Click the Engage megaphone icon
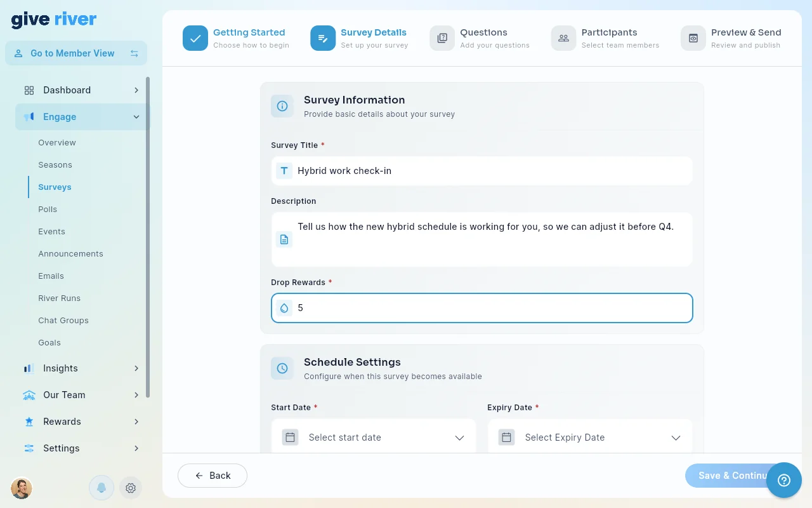 [x=29, y=117]
